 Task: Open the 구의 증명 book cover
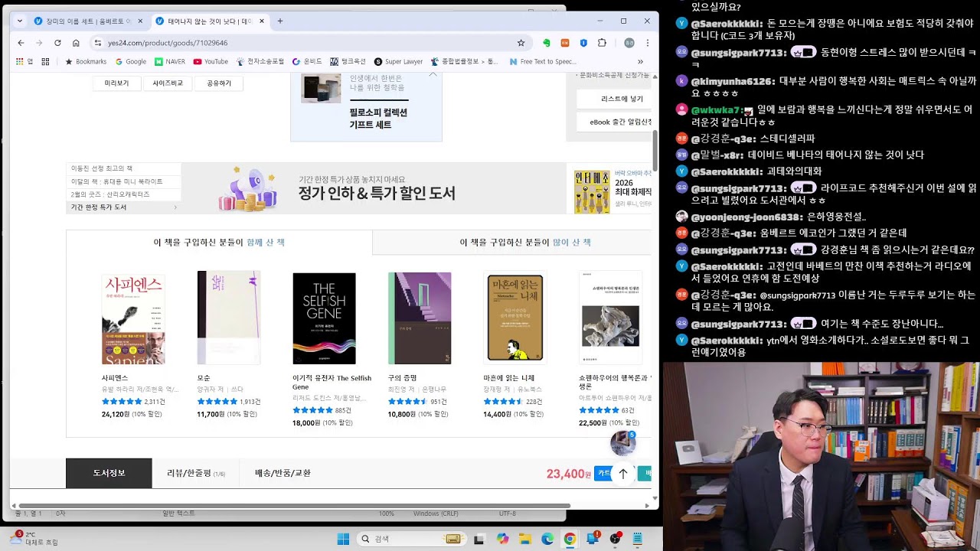(x=420, y=318)
